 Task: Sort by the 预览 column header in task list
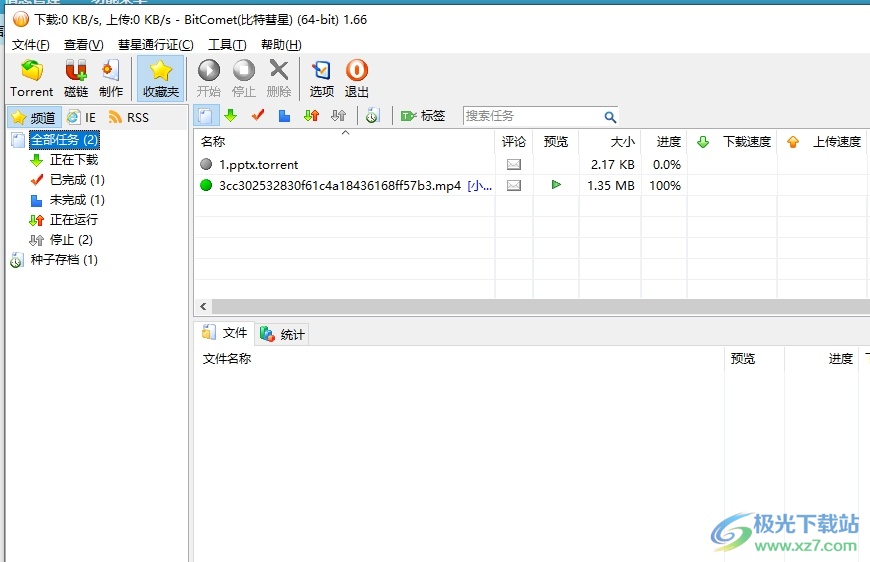[556, 142]
